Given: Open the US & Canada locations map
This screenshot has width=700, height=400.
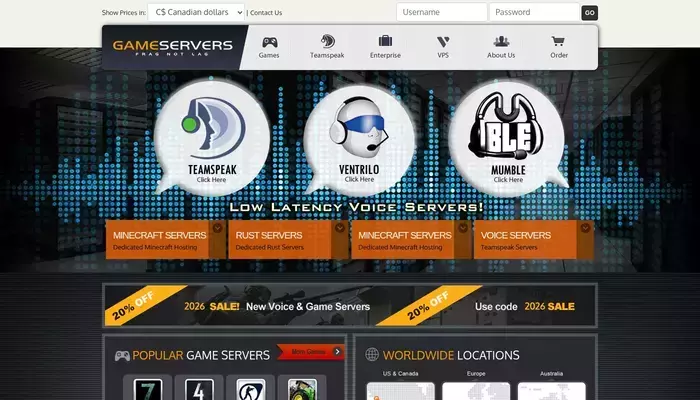Looking at the screenshot, I should [400, 391].
